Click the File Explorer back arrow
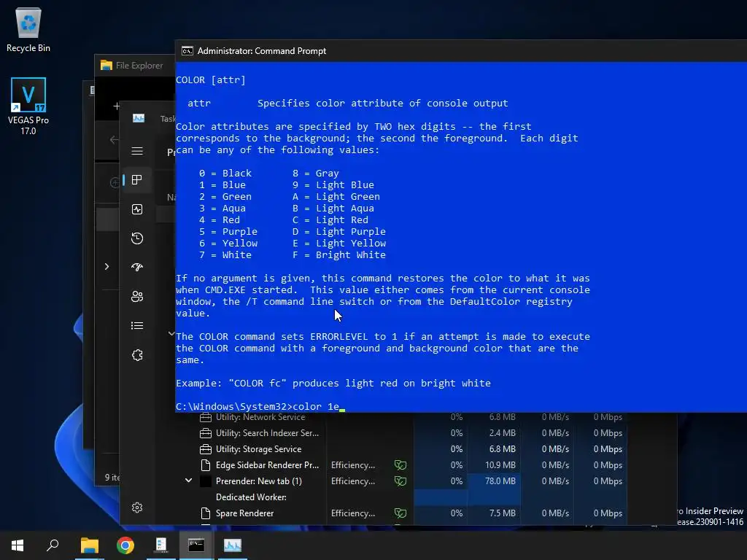 [x=115, y=139]
